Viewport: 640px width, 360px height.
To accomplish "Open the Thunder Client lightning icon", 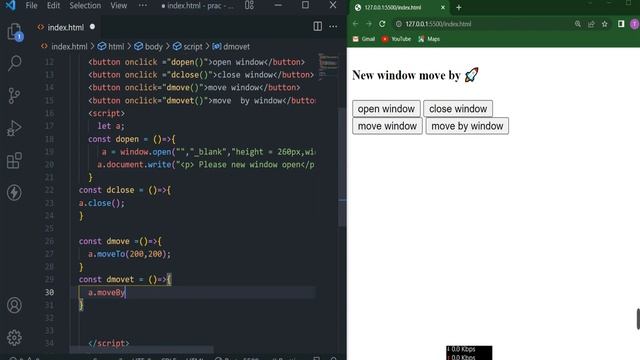I will [14, 193].
